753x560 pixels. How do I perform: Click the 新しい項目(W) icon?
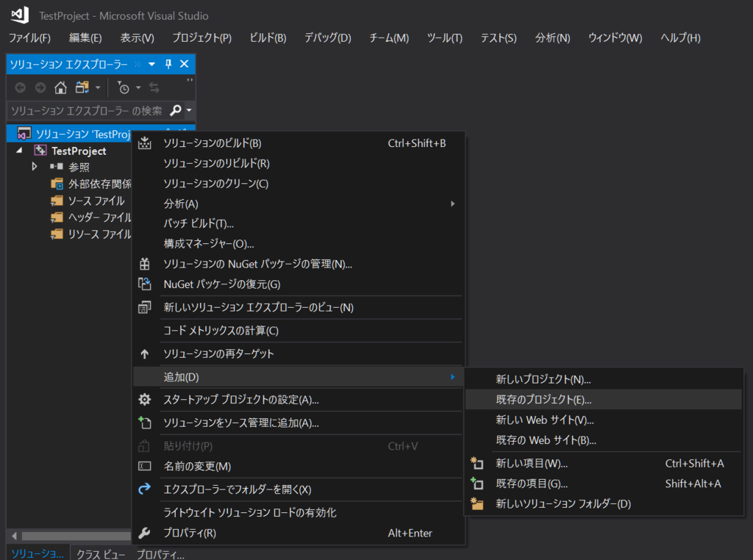tap(477, 463)
